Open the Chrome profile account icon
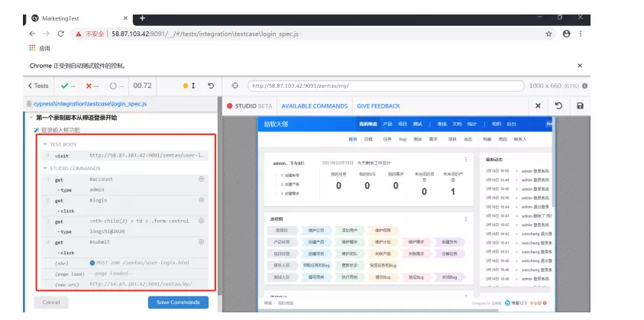This screenshot has height=320, width=644. [x=566, y=34]
